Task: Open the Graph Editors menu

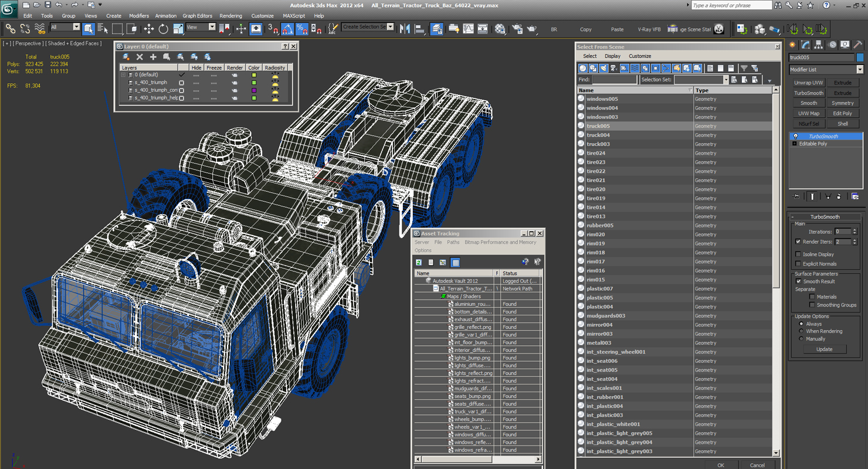Action: pos(197,16)
